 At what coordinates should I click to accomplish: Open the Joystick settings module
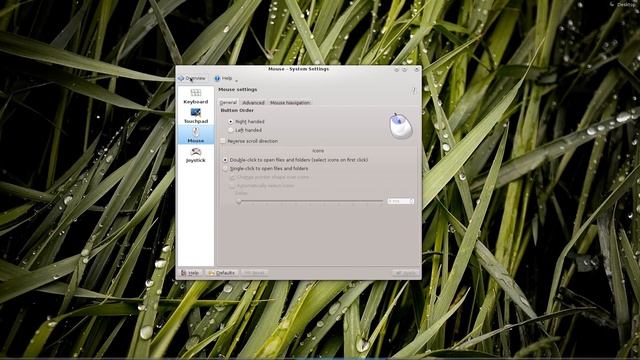tap(196, 155)
